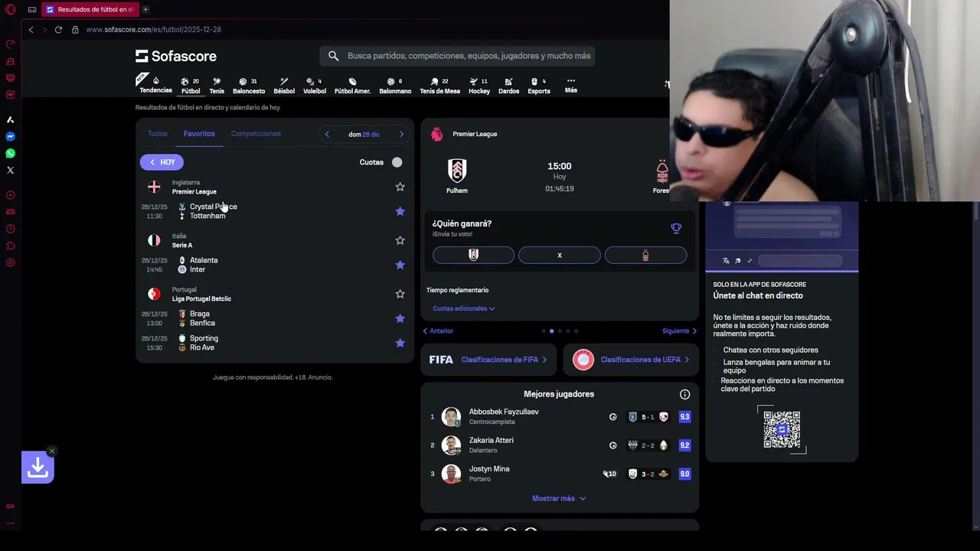Viewport: 980px width, 551px height.
Task: Vote X for a draw
Action: 560,256
